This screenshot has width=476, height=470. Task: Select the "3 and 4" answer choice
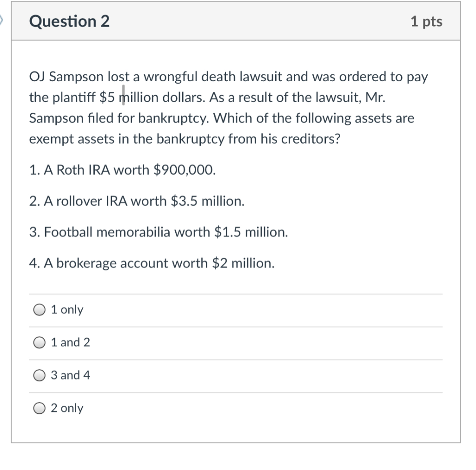point(40,375)
